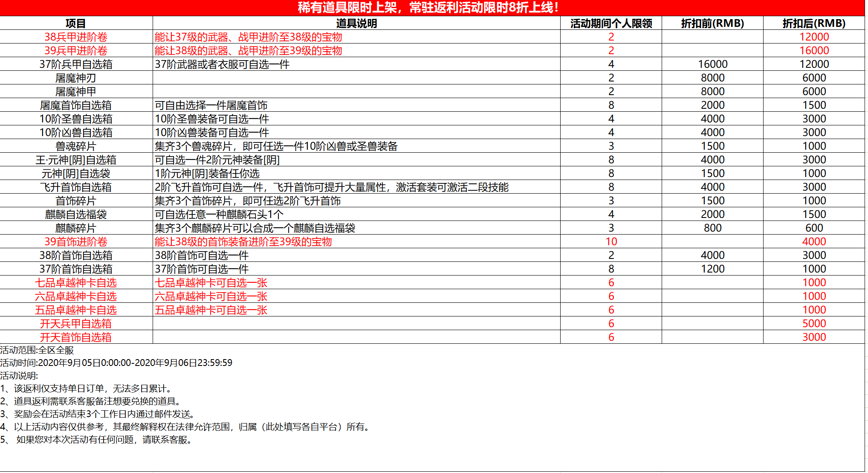This screenshot has height=473, width=868.
Task: Click the 活动时间 date range line
Action: click(116, 363)
